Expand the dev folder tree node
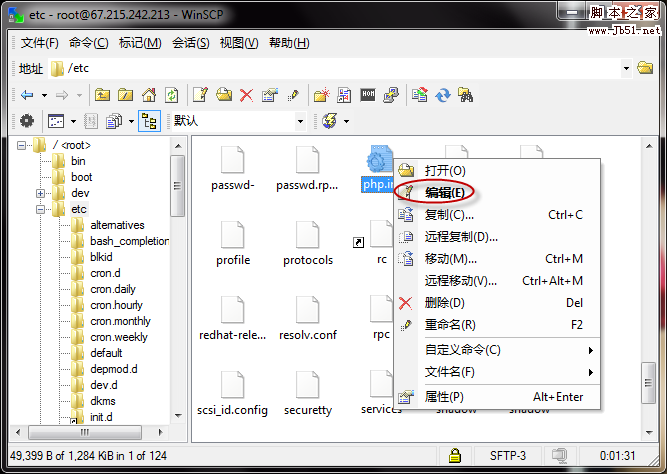This screenshot has height=474, width=667. click(40, 194)
